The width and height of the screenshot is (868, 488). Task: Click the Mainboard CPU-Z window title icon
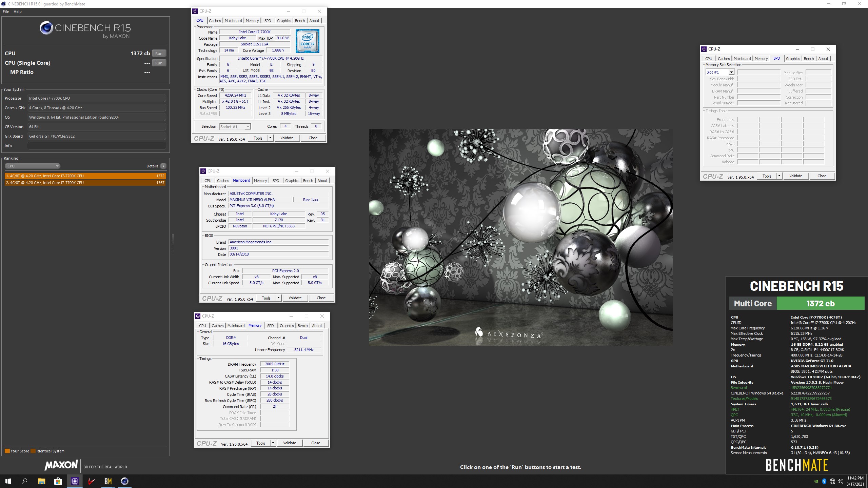[203, 171]
